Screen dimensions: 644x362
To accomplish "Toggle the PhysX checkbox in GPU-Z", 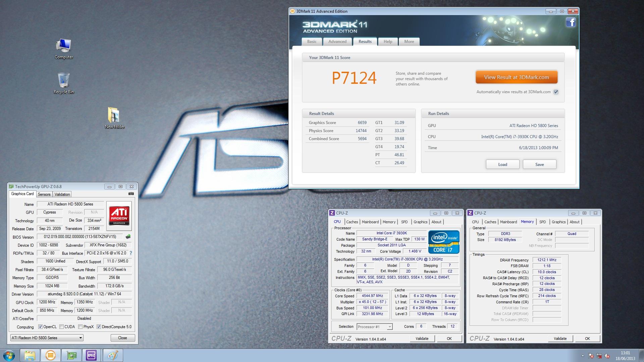I will [x=80, y=327].
